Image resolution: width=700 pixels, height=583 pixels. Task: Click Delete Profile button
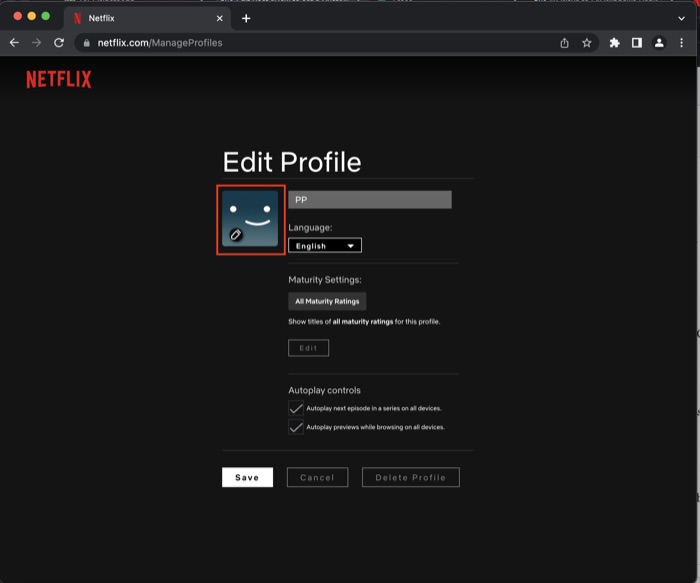pos(411,477)
